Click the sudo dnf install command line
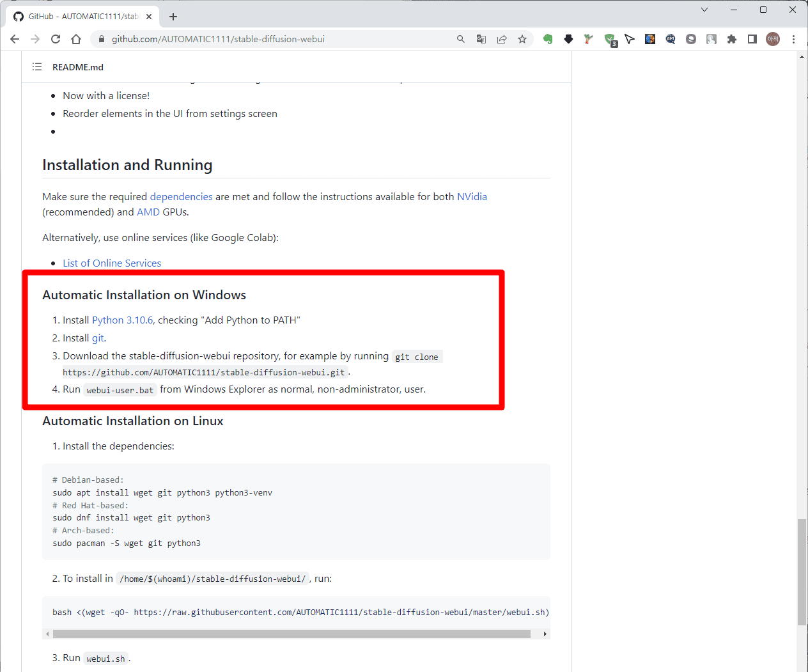808x672 pixels. pos(131,517)
